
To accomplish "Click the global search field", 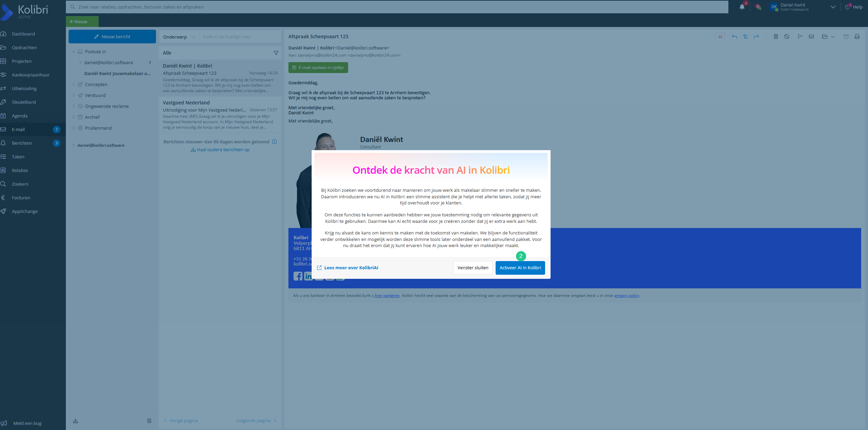I will pyautogui.click(x=397, y=7).
